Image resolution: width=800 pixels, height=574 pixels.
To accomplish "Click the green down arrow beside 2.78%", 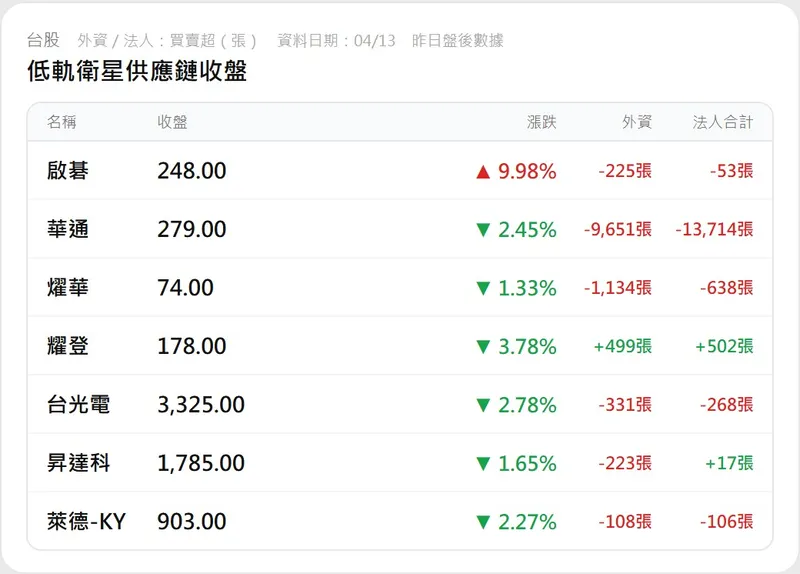I will (484, 405).
